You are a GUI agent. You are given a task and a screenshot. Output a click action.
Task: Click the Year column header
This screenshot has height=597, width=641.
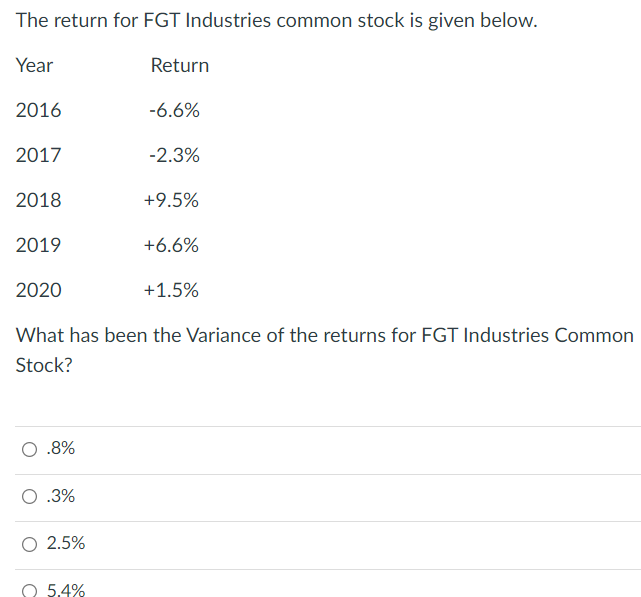[35, 65]
